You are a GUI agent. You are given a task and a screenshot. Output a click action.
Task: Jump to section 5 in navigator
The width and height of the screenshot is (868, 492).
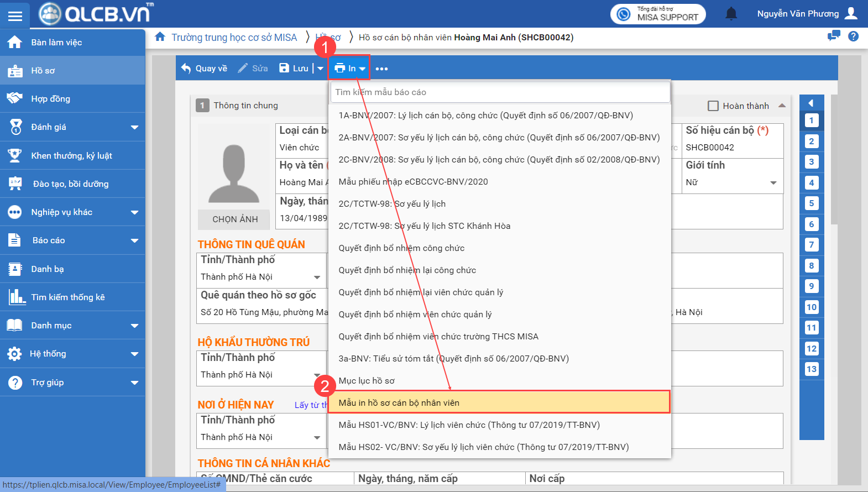[811, 203]
